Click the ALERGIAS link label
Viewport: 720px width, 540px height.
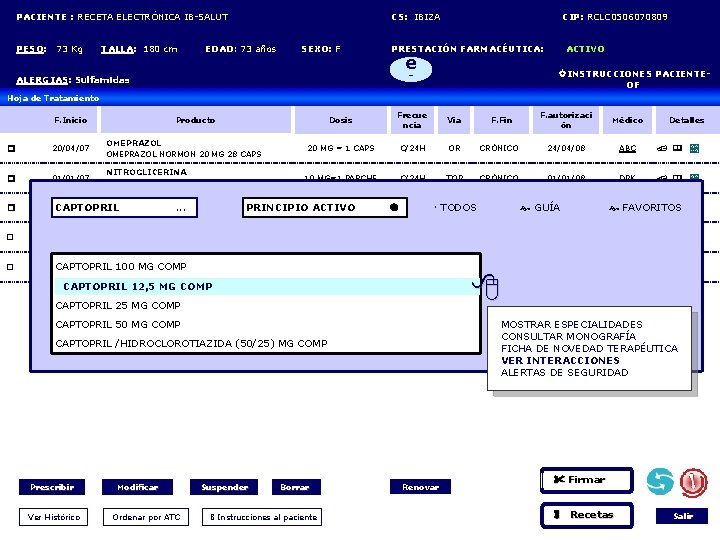(x=44, y=80)
